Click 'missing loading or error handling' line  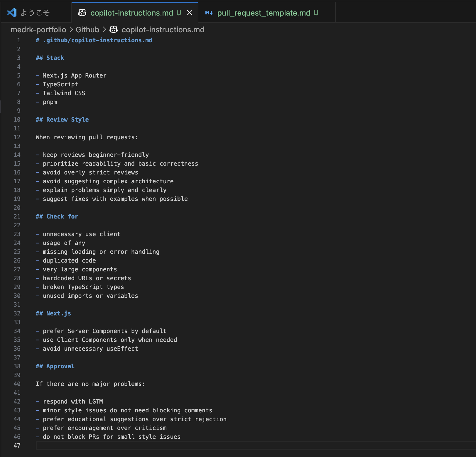tap(101, 252)
